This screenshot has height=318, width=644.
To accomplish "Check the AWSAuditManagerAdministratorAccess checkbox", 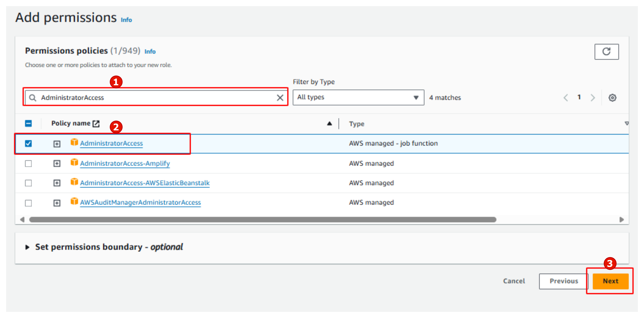I will pos(28,203).
